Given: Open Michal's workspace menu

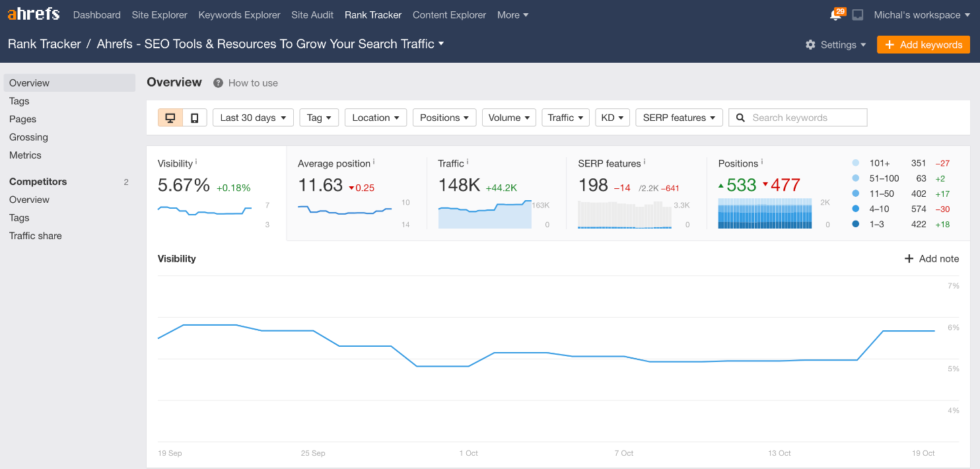Looking at the screenshot, I should point(922,15).
